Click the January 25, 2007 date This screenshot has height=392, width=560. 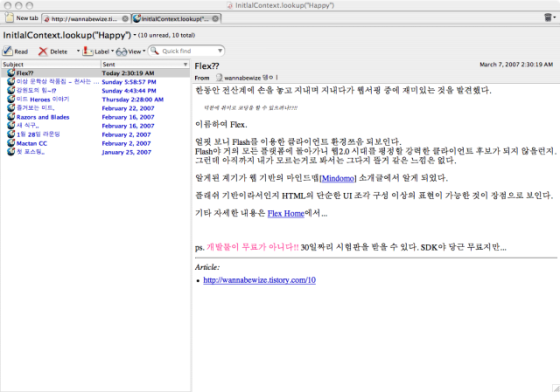(x=126, y=152)
